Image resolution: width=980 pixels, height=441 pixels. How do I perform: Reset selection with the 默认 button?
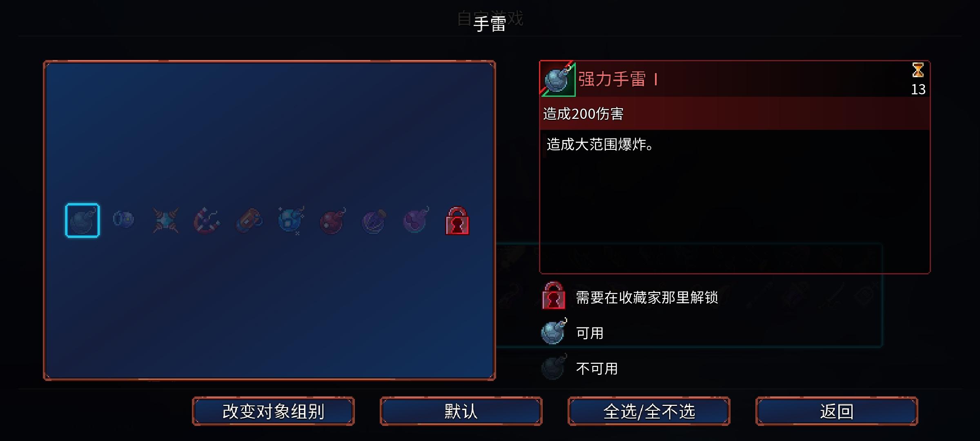tap(461, 411)
